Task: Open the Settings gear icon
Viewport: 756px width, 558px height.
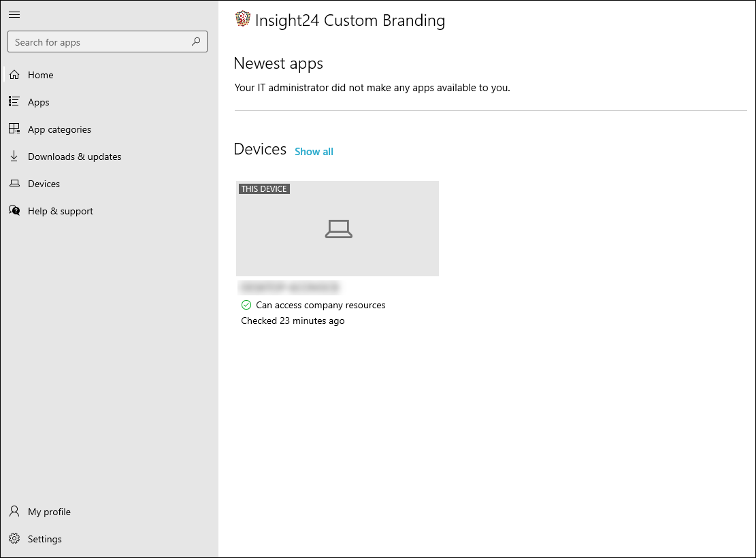Action: click(x=14, y=539)
